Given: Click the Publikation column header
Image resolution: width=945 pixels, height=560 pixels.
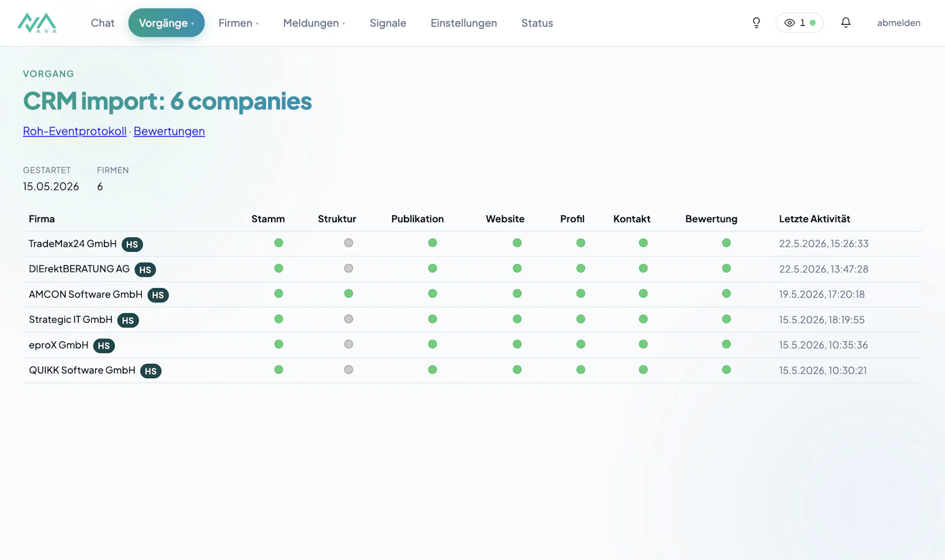Looking at the screenshot, I should (x=418, y=219).
